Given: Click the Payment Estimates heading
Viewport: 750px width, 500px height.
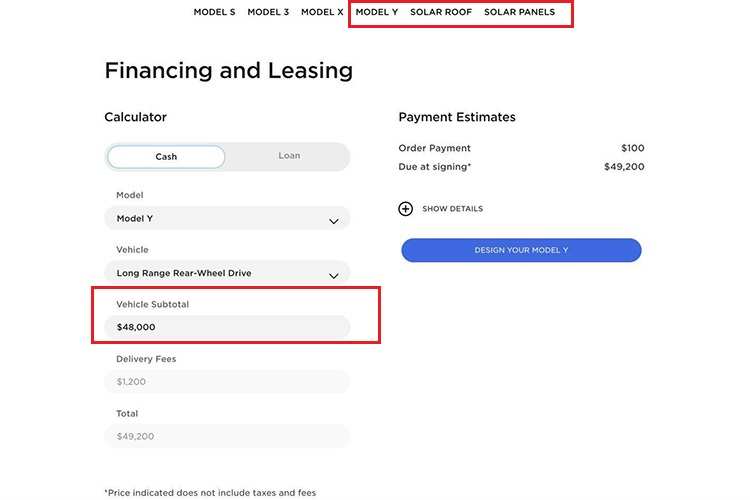Looking at the screenshot, I should 457,117.
